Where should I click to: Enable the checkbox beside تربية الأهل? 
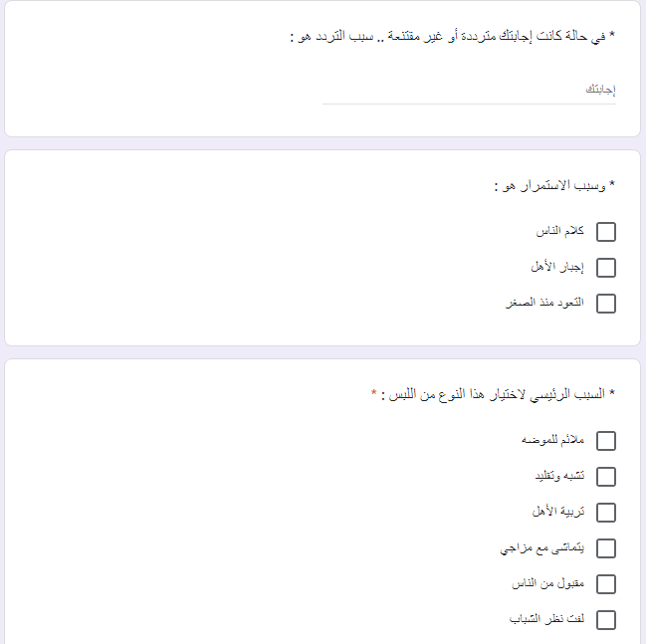[605, 513]
